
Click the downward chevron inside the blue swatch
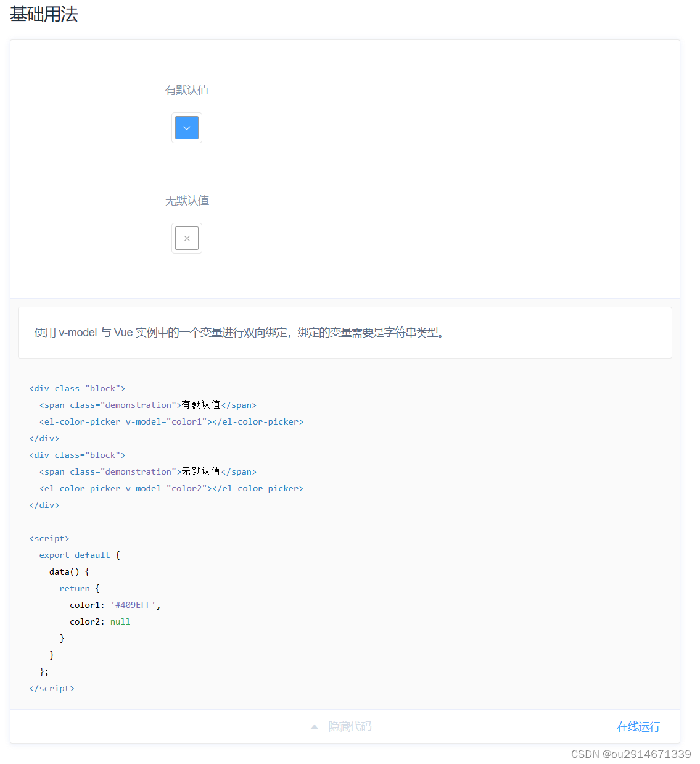point(186,128)
